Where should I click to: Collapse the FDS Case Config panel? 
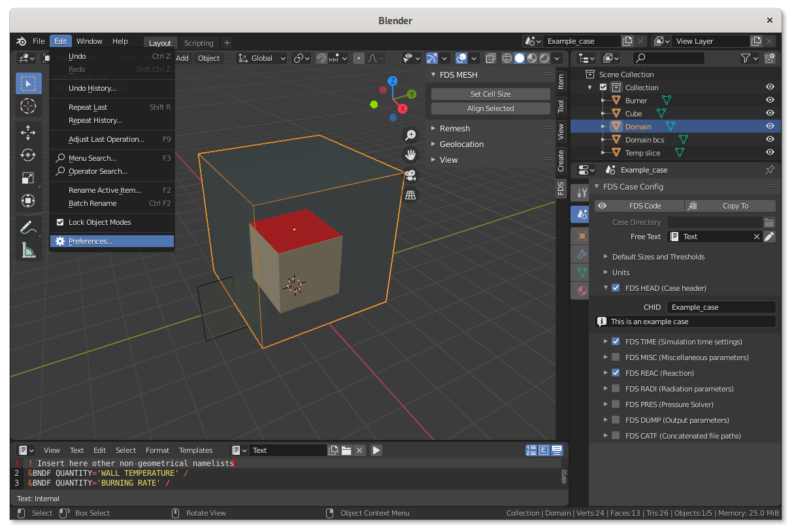[x=597, y=187]
